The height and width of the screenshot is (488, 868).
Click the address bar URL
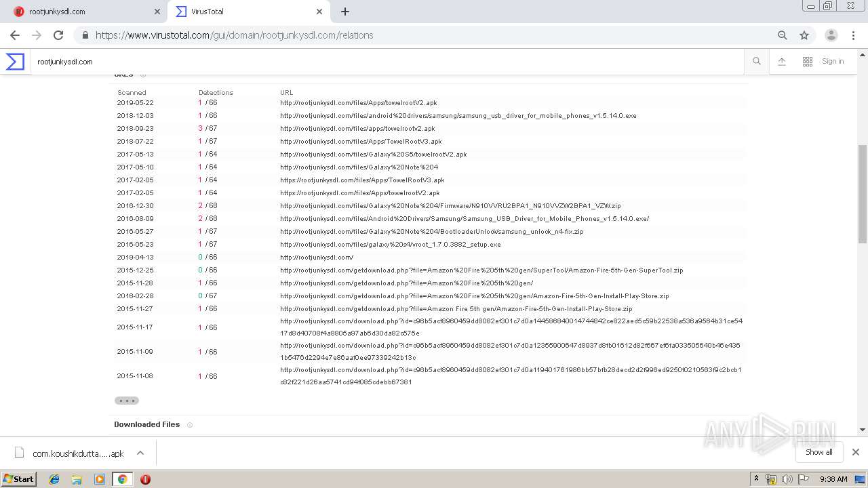click(235, 35)
